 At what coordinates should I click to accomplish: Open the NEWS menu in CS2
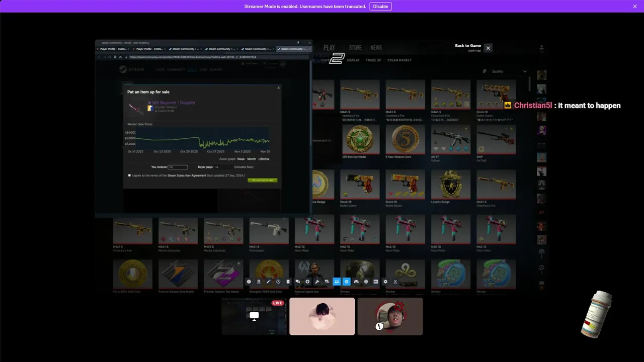376,48
